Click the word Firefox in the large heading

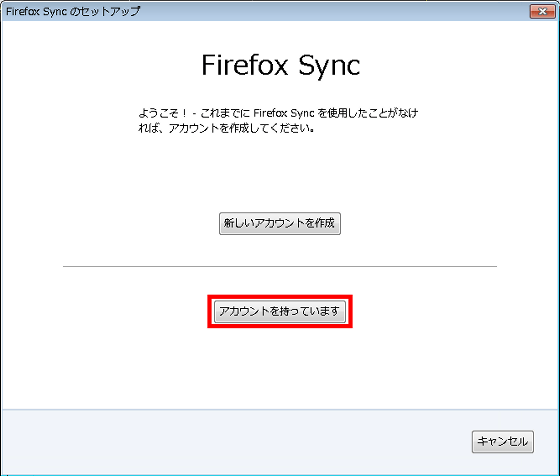[x=245, y=65]
